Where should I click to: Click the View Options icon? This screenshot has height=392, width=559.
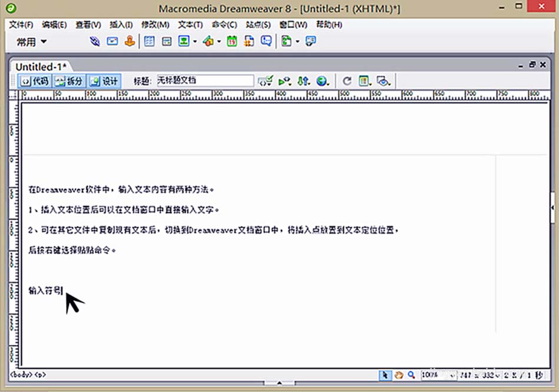[x=365, y=81]
